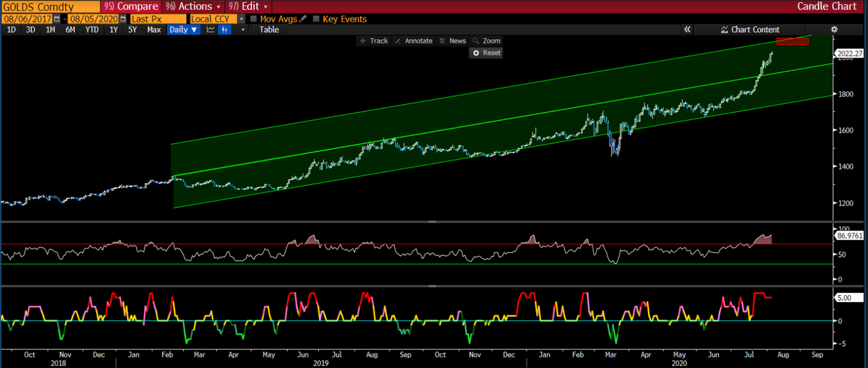Select the 3D time range
868x368 pixels.
pos(30,30)
